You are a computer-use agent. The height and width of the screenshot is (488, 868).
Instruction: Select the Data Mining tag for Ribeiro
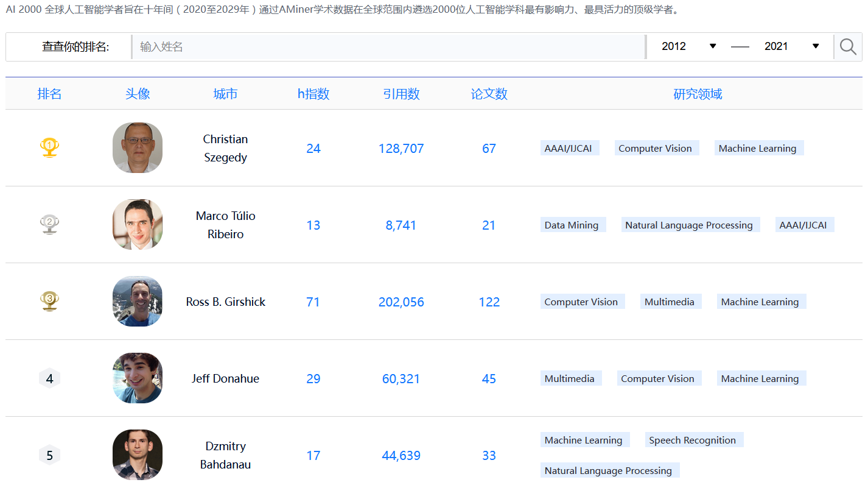(572, 224)
